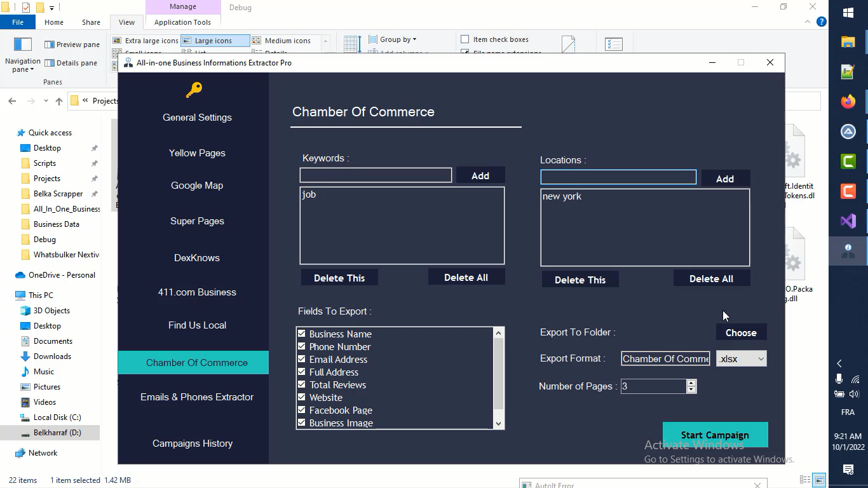868x488 pixels.
Task: Toggle the Business Image checkbox
Action: 302,423
